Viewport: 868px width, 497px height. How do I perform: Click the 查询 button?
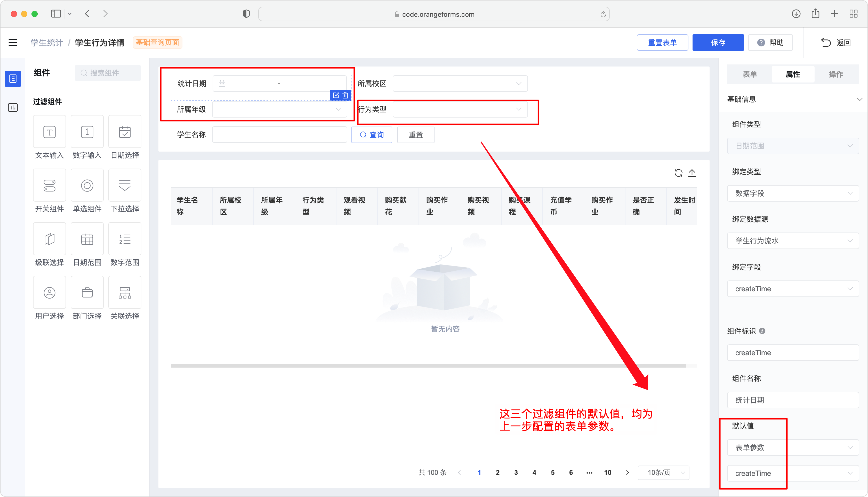(372, 135)
